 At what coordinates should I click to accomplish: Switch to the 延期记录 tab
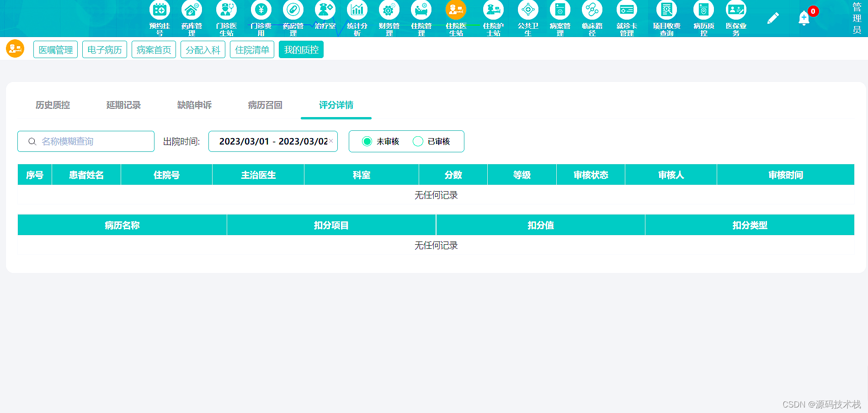click(x=124, y=105)
